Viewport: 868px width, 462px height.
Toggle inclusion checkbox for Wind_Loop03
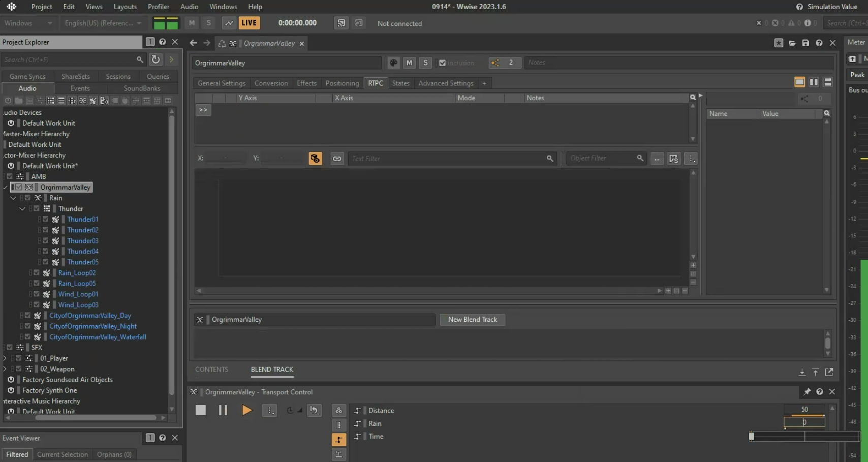point(37,304)
